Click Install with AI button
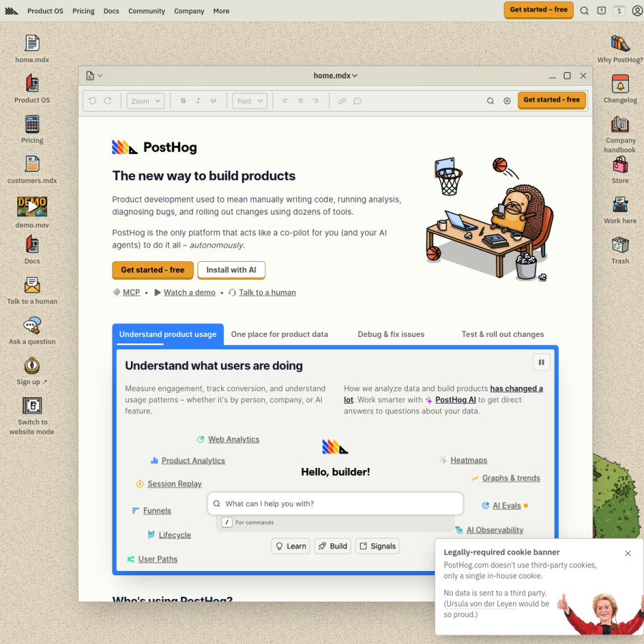The height and width of the screenshot is (644, 644). (x=231, y=270)
